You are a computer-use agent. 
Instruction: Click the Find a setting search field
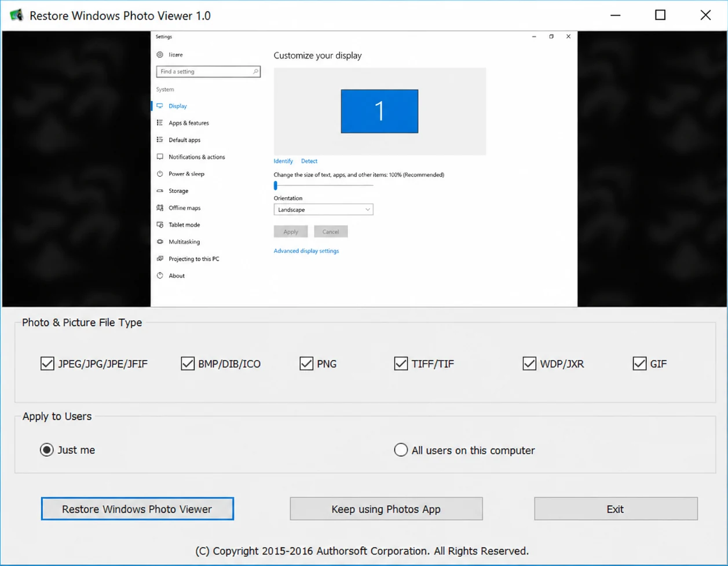208,72
